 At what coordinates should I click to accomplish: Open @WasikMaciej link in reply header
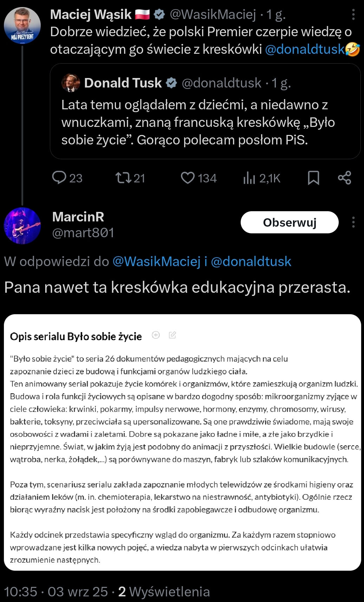pyautogui.click(x=156, y=261)
